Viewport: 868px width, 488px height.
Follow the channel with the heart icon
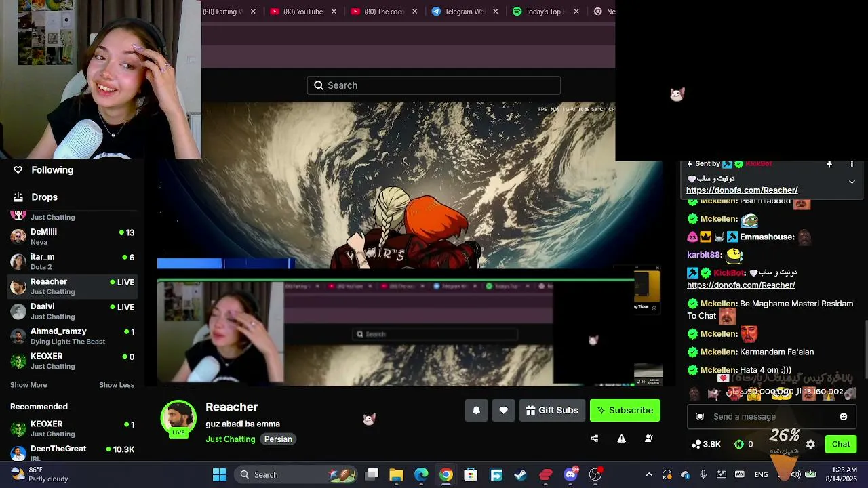tap(503, 410)
